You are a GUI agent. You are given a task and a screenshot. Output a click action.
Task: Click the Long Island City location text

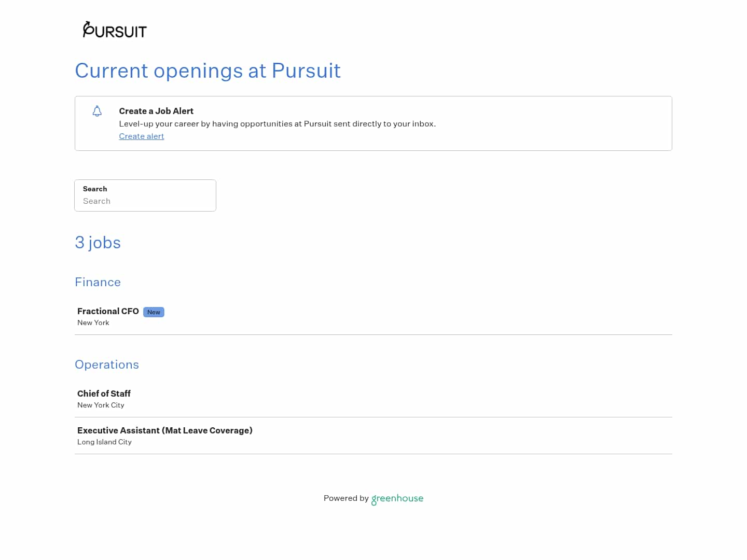tap(104, 442)
